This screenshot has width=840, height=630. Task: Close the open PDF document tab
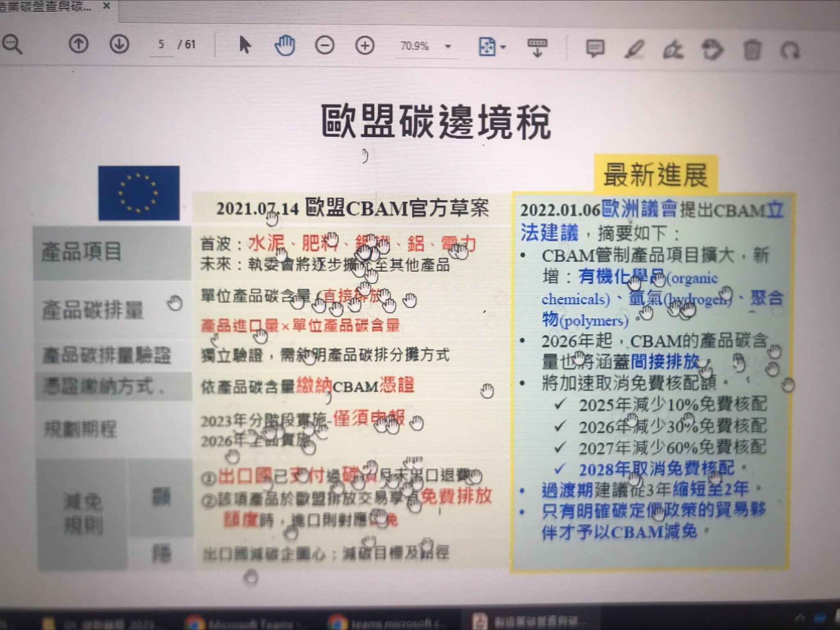(x=106, y=6)
